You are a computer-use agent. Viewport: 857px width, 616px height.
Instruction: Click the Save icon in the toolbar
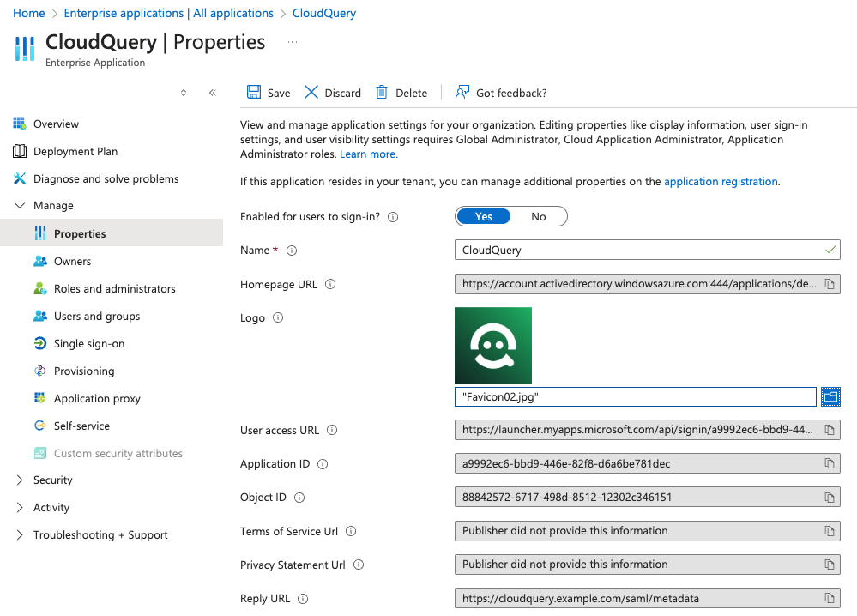[x=254, y=93]
